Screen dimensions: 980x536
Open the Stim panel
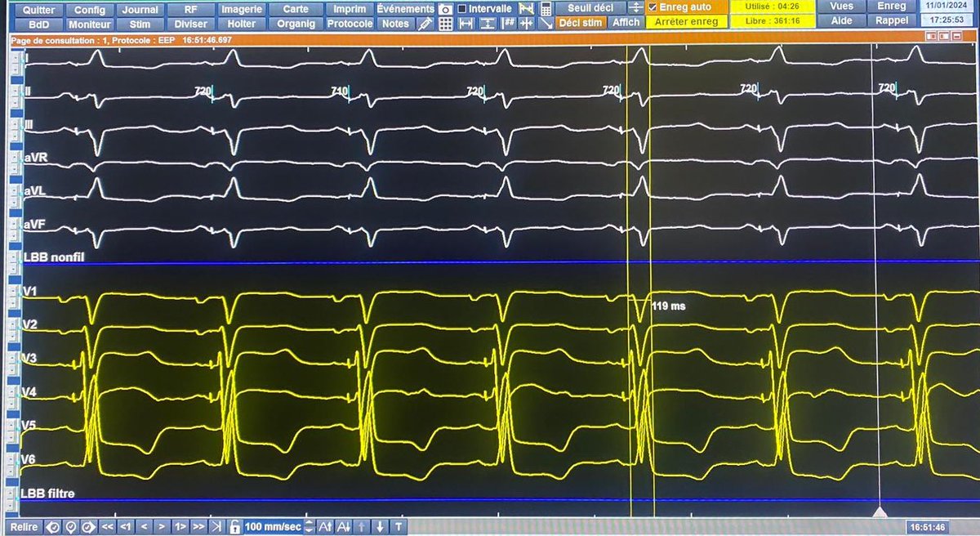coord(140,24)
